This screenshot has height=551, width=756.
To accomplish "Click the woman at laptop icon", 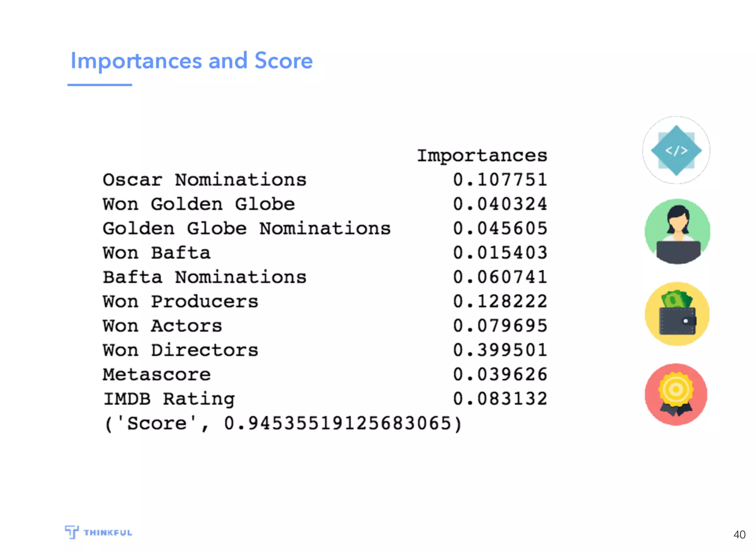I will pyautogui.click(x=677, y=231).
